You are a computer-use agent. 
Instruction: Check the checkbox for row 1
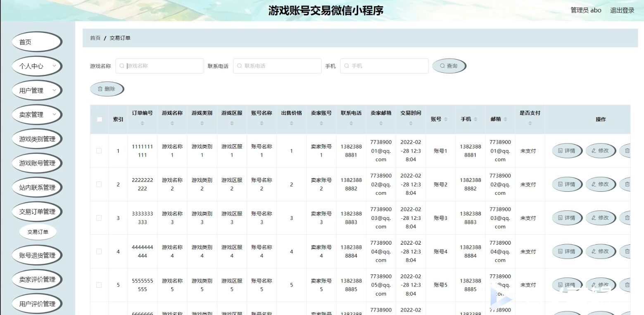99,151
